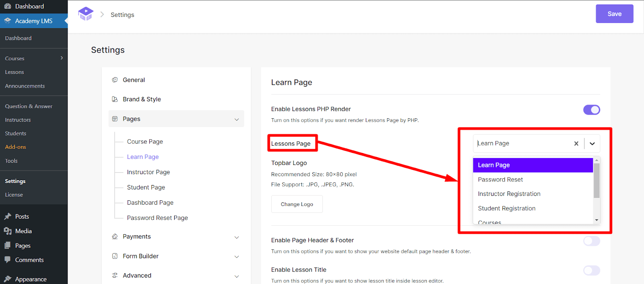Screen dimensions: 644x284
Task: Open License in sidebar
Action: coord(14,195)
